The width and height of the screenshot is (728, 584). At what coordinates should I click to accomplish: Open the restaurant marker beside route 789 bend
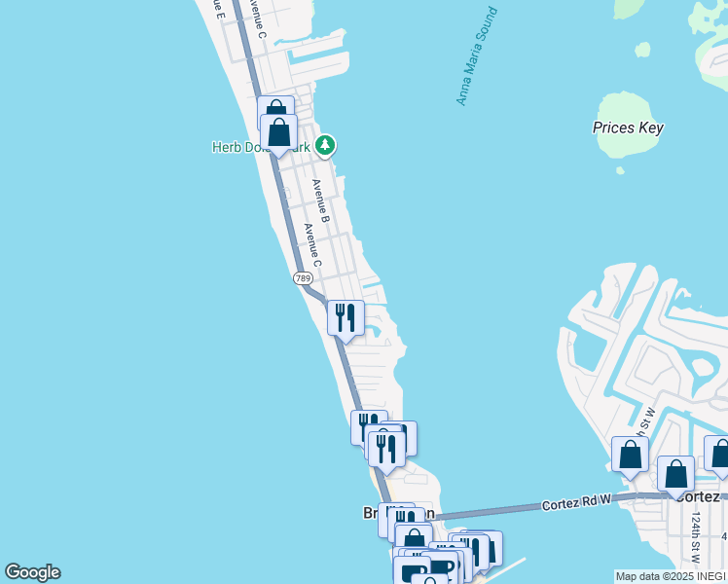coord(346,320)
